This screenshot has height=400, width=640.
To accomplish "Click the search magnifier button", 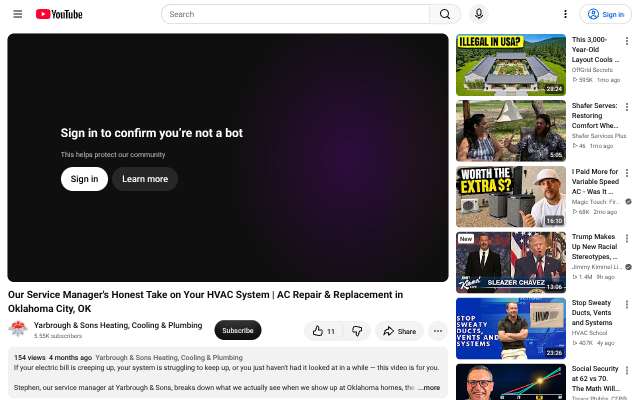I will 445,14.
